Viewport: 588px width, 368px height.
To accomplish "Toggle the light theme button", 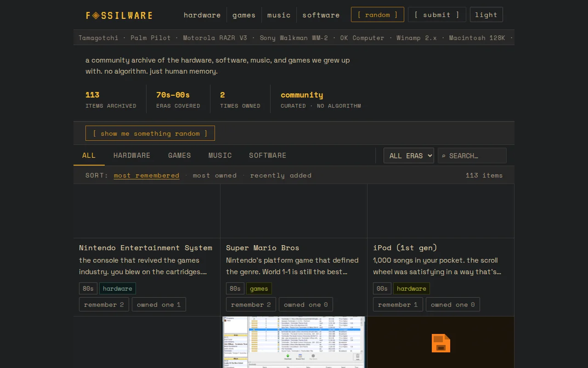I will [486, 15].
